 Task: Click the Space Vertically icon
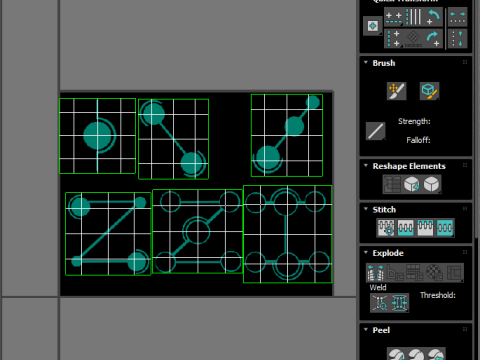point(457,39)
